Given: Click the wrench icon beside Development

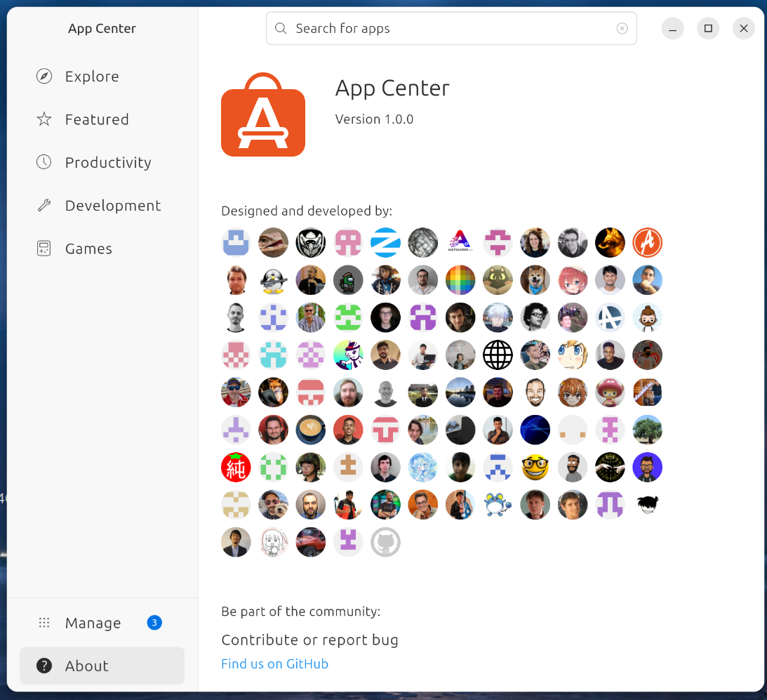Looking at the screenshot, I should 44,205.
